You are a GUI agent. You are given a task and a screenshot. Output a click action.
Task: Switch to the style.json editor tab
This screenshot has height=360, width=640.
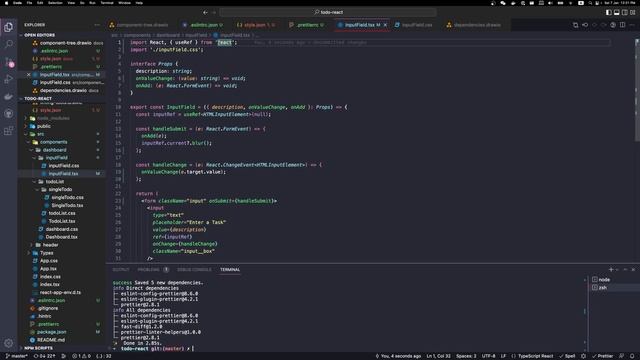point(256,25)
